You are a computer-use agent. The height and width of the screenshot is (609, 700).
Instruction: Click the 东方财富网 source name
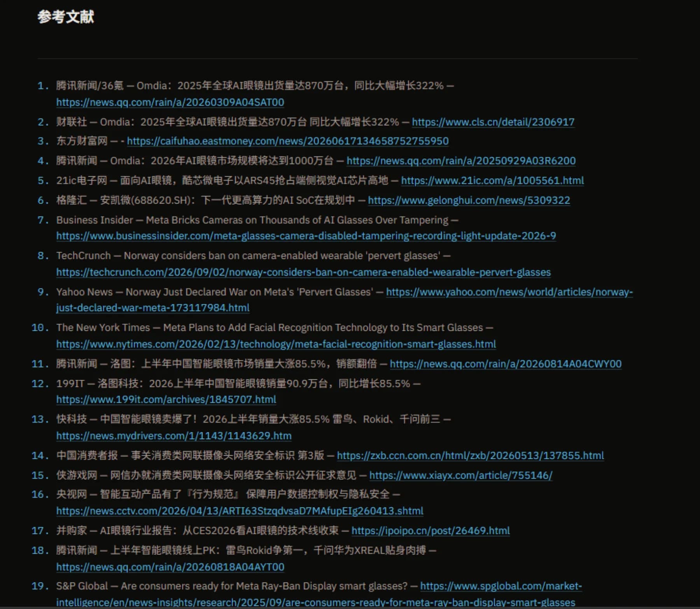(x=82, y=141)
